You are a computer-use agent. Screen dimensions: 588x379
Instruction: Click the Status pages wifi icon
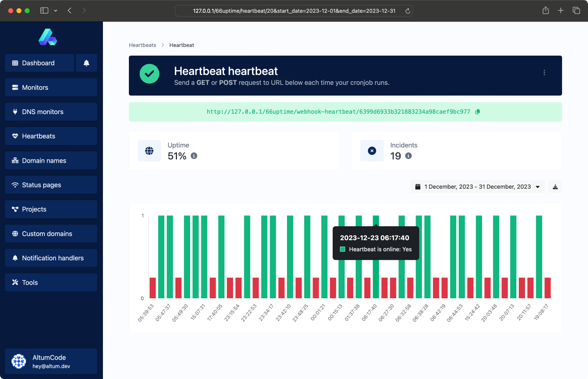point(14,185)
